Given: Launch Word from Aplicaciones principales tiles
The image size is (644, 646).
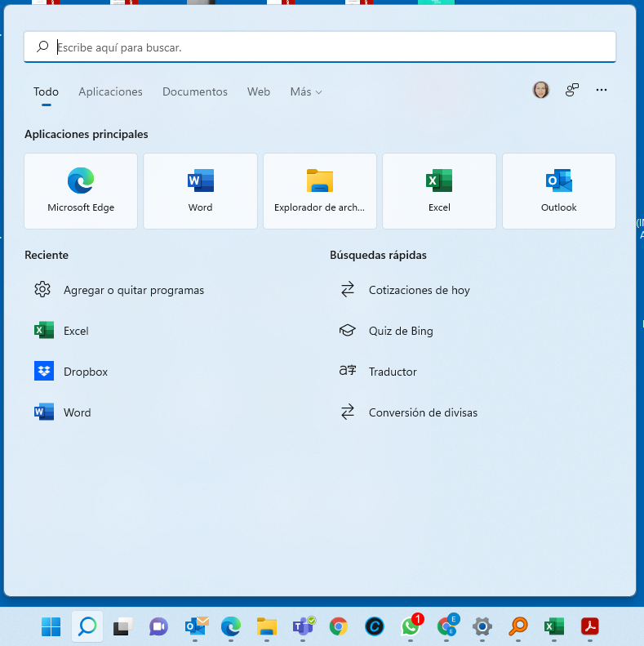Looking at the screenshot, I should pyautogui.click(x=200, y=191).
